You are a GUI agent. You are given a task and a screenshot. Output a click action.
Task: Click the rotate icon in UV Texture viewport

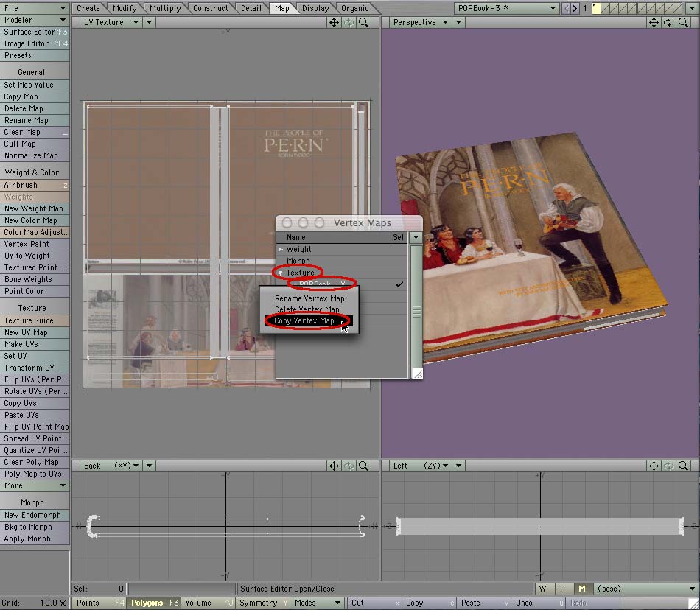(x=349, y=22)
